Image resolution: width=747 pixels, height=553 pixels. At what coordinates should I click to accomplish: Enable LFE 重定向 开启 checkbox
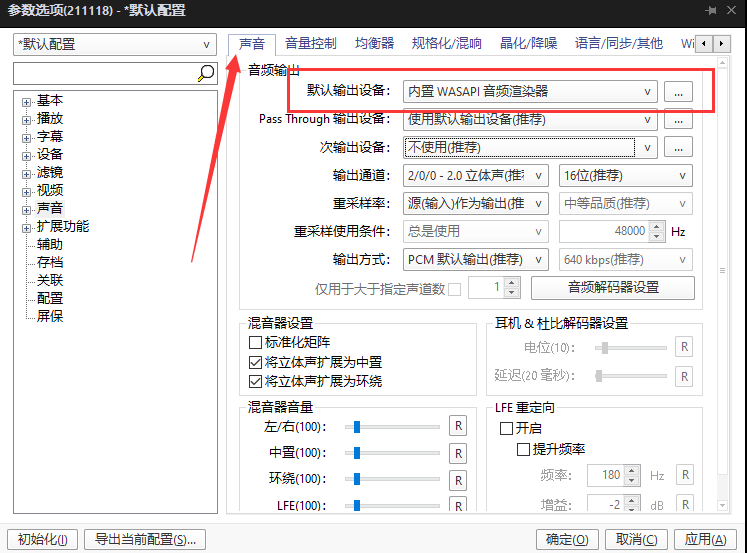[x=506, y=428]
